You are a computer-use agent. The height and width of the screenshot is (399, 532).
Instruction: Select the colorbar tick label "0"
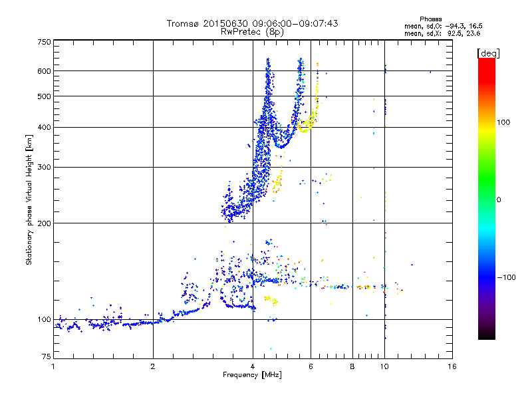click(499, 200)
